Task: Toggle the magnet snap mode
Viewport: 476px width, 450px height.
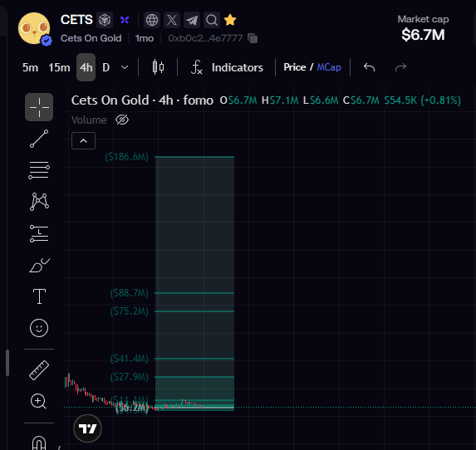Action: coord(39,443)
